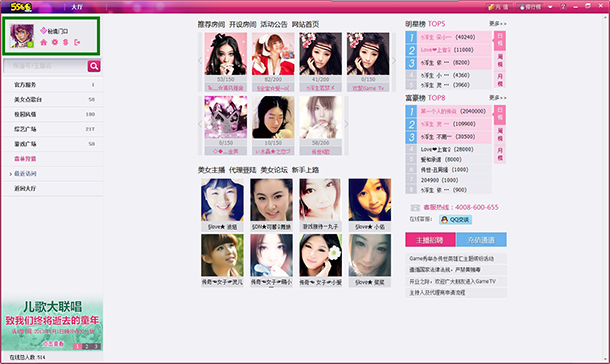The height and width of the screenshot is (364, 610).
Task: Open 代理登陆 tab
Action: (x=243, y=170)
